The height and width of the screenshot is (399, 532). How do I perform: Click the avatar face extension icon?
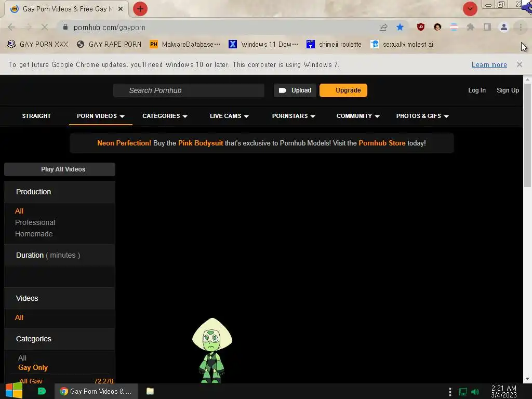[437, 27]
